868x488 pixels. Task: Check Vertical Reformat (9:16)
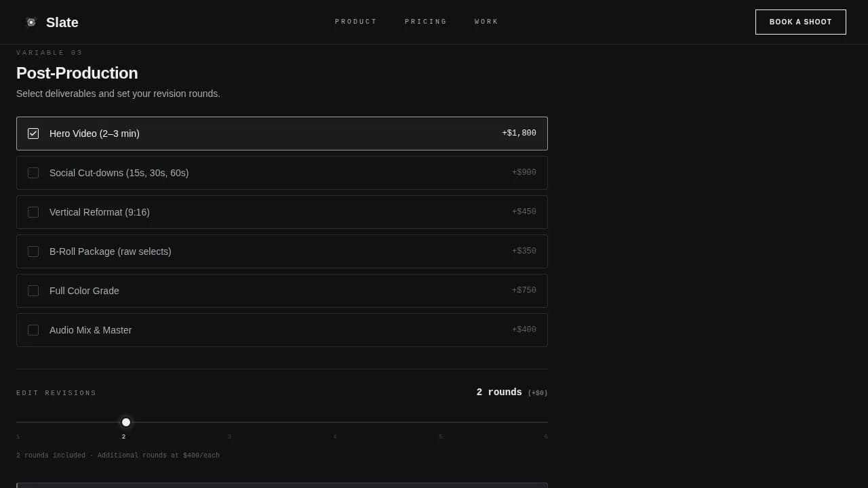point(33,212)
